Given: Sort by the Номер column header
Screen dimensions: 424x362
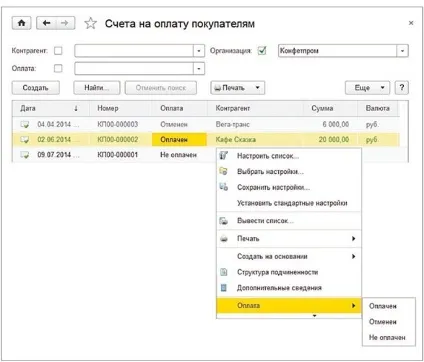Looking at the screenshot, I should [121, 108].
